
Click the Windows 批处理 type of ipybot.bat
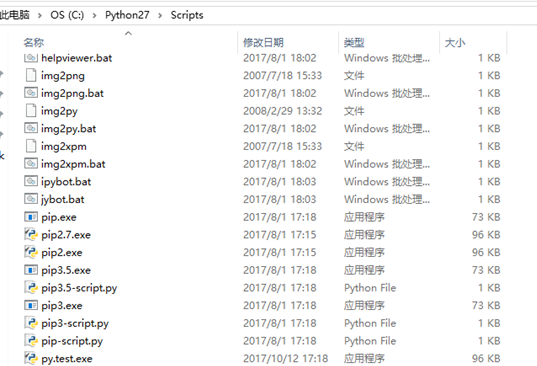click(387, 182)
